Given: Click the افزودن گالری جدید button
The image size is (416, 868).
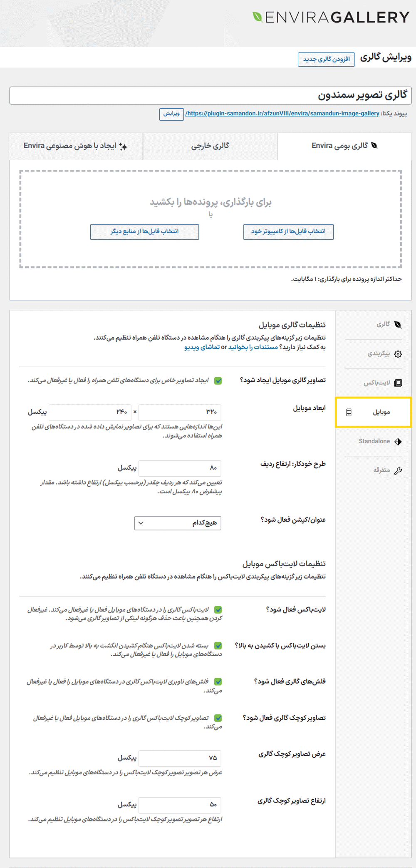Looking at the screenshot, I should 326,59.
